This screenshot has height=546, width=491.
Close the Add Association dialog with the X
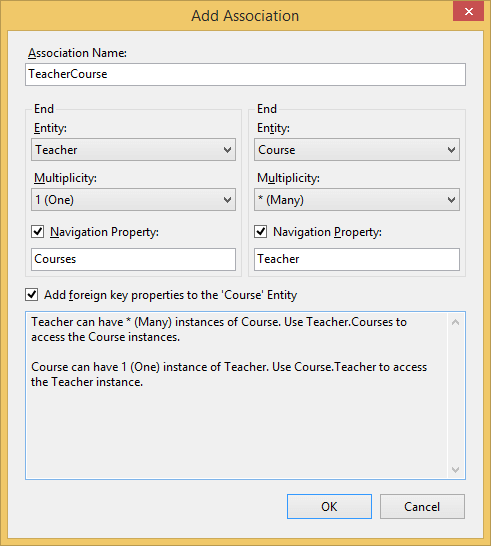pyautogui.click(x=468, y=11)
